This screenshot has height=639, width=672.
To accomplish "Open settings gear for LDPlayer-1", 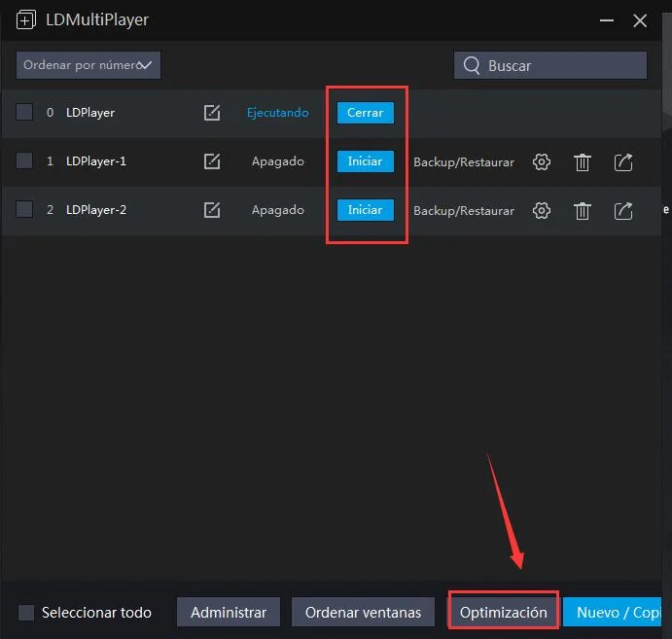I will tap(542, 162).
